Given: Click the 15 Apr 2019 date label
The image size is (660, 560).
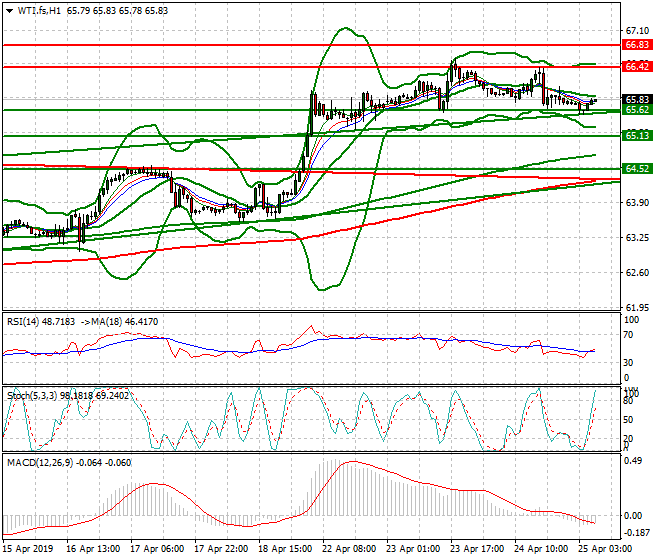Looking at the screenshot, I should click(28, 549).
